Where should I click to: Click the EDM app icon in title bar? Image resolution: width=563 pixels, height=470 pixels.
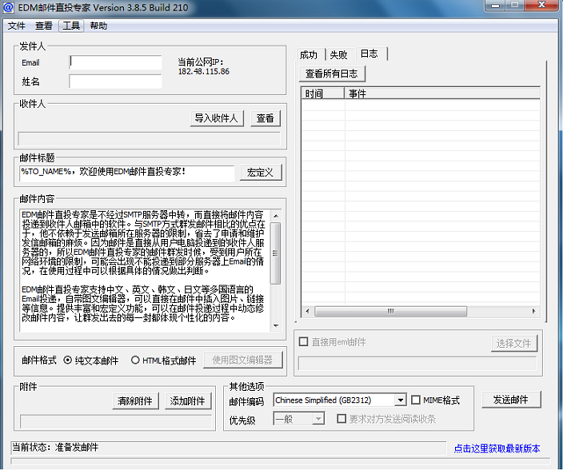[8, 7]
